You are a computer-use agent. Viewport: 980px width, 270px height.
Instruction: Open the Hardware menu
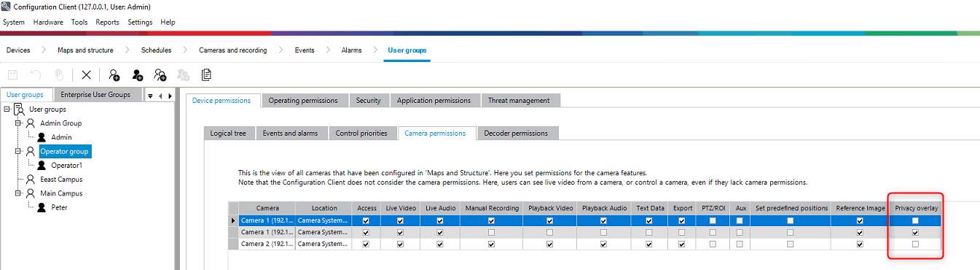point(48,22)
